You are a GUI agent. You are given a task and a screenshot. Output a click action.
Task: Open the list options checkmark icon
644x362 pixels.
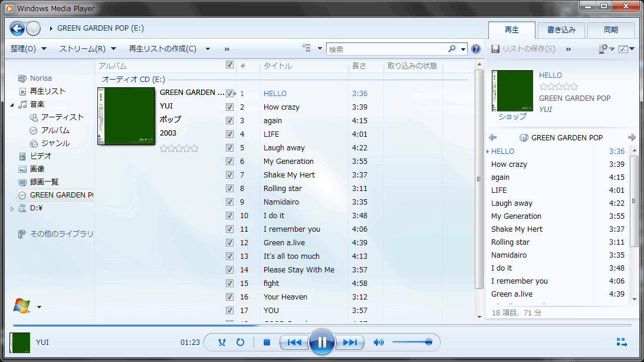(623, 49)
